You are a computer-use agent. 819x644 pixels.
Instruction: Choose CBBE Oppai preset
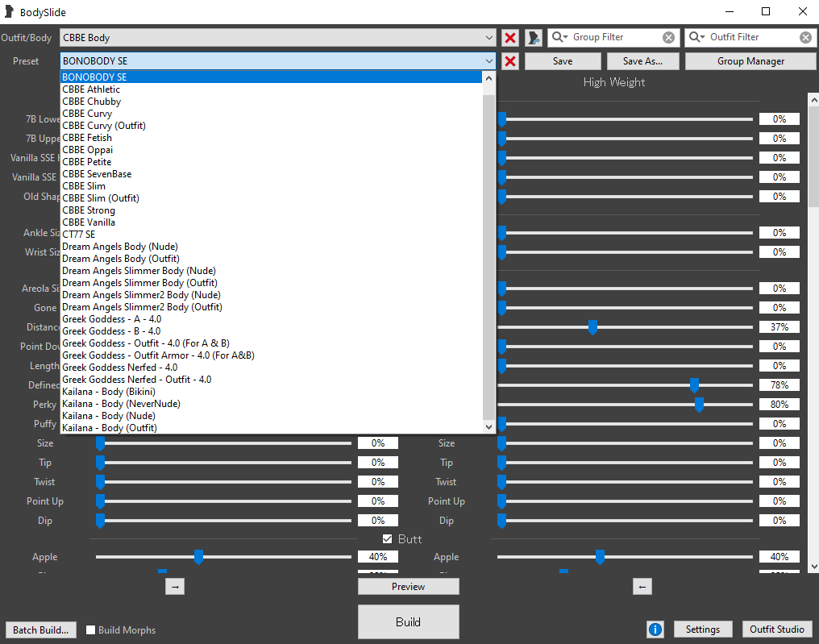coord(271,149)
